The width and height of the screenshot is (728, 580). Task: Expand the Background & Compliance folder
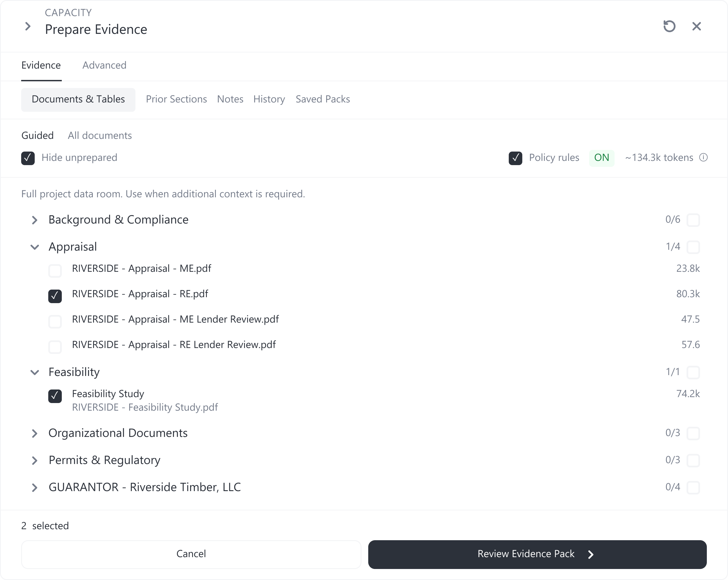[x=34, y=220]
